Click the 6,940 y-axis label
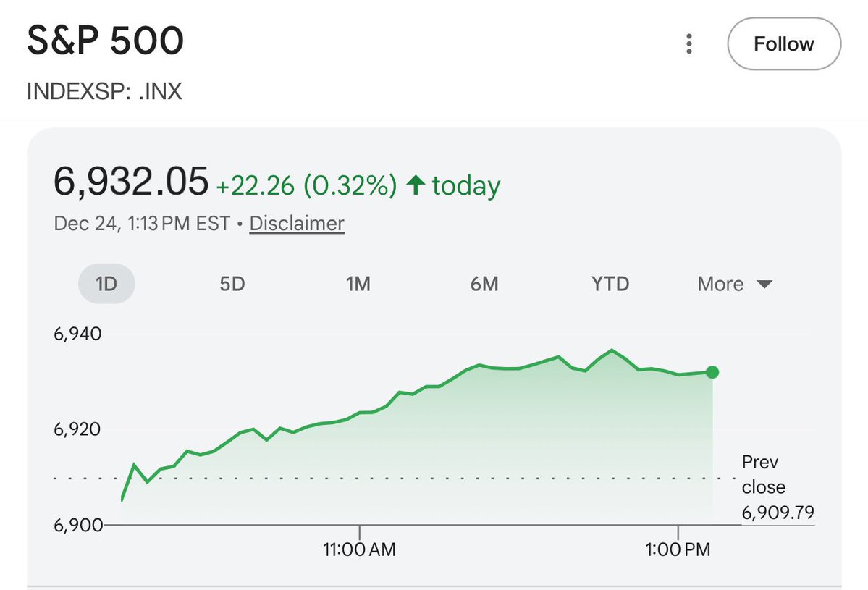This screenshot has height=590, width=868. click(77, 334)
